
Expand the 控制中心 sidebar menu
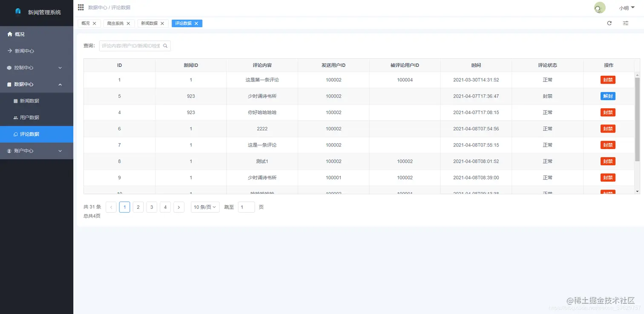pyautogui.click(x=37, y=67)
